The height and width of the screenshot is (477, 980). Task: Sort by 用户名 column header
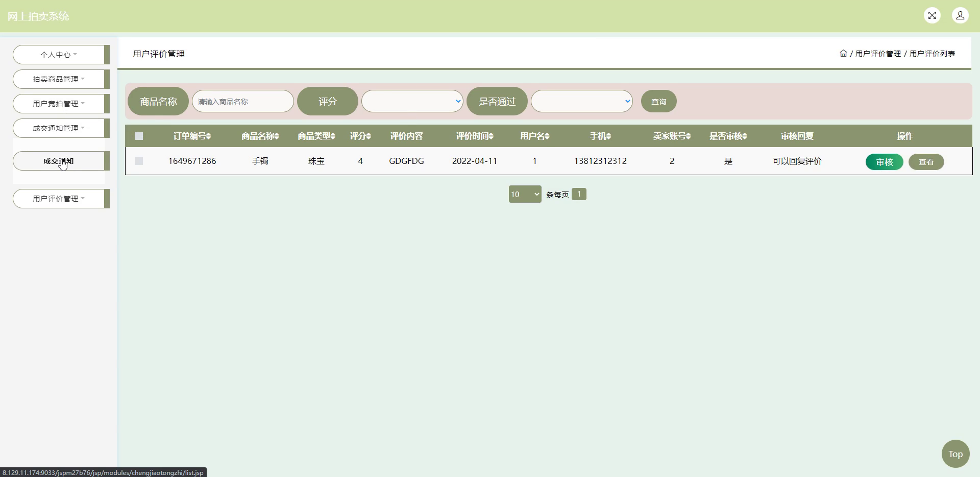(x=535, y=136)
